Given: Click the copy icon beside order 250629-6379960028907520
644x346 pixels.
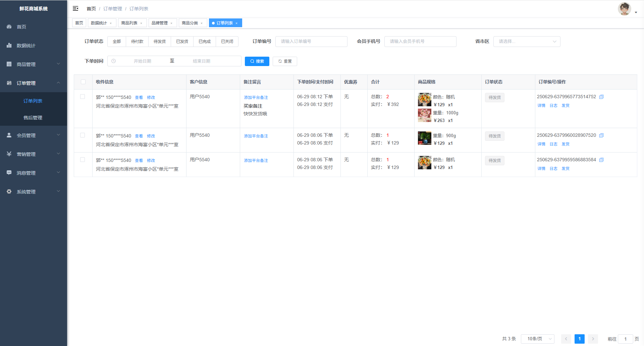Looking at the screenshot, I should click(601, 135).
